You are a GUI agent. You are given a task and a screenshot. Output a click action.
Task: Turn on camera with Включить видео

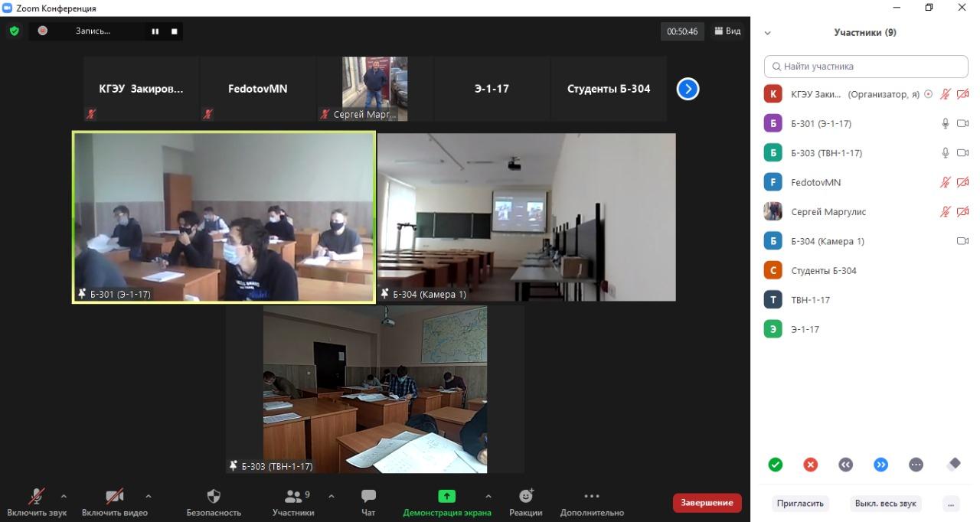point(114,502)
